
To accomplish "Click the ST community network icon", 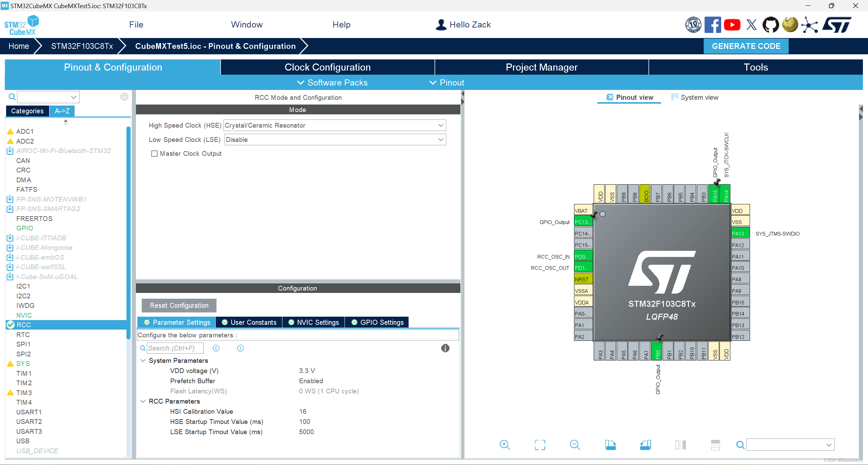I will (810, 25).
